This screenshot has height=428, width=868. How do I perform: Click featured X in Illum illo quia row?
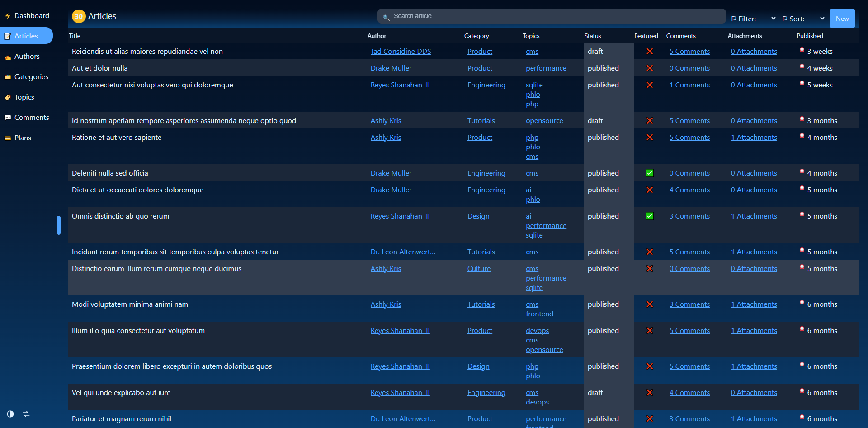(650, 331)
